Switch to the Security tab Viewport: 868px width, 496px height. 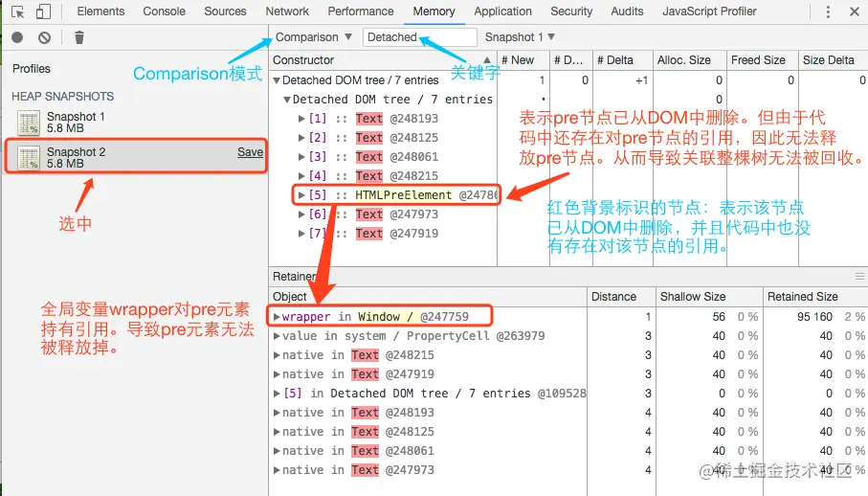[571, 11]
